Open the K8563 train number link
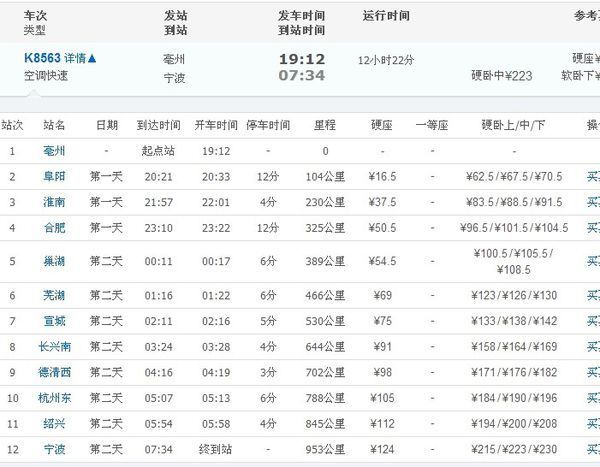Viewport: 600px width, 467px height. pos(42,58)
